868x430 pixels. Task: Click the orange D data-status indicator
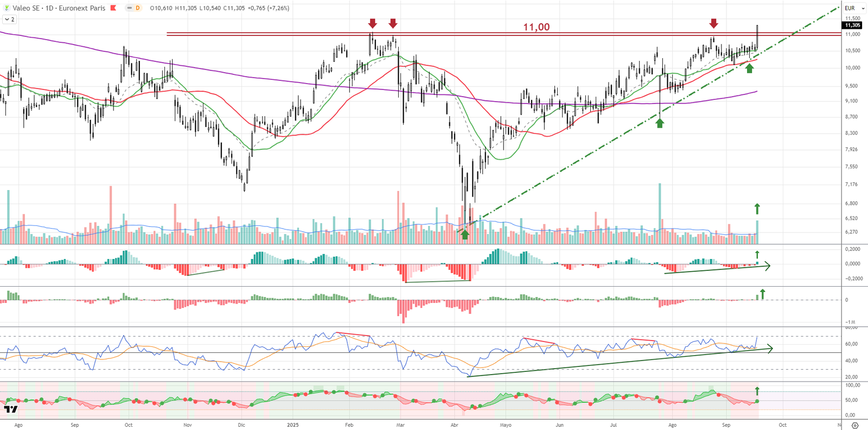pyautogui.click(x=138, y=8)
